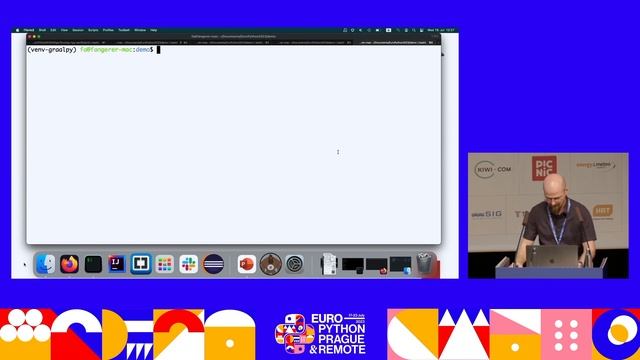Image resolution: width=640 pixels, height=360 pixels.
Task: Open the Apple menu
Action: click(18, 30)
